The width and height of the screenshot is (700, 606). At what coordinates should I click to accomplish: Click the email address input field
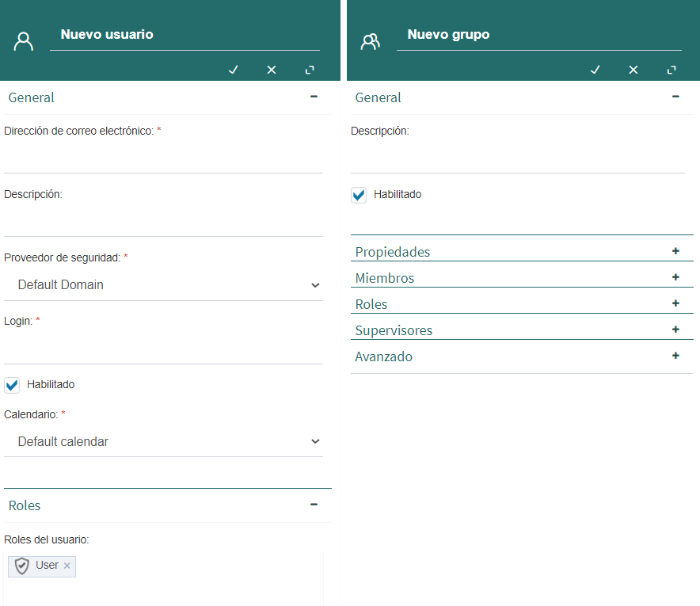(x=163, y=157)
